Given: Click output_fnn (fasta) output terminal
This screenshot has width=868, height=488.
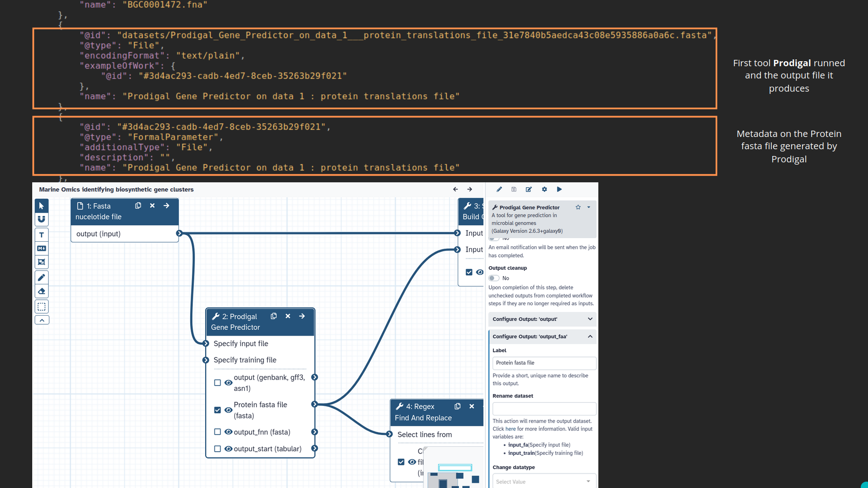Looking at the screenshot, I should (x=315, y=432).
